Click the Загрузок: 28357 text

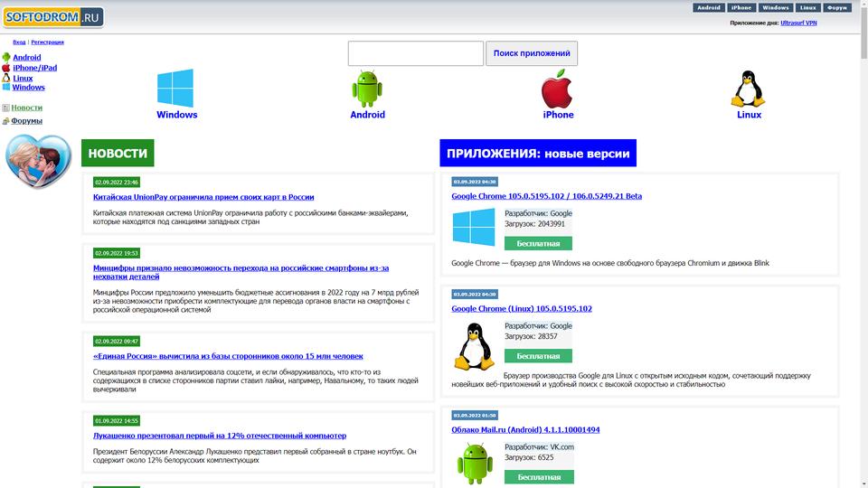click(531, 336)
